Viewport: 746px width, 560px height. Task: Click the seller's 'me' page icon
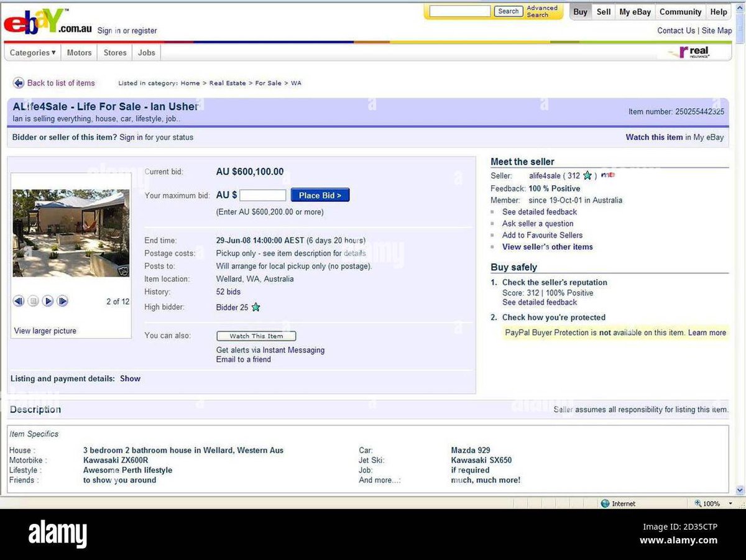tap(608, 175)
